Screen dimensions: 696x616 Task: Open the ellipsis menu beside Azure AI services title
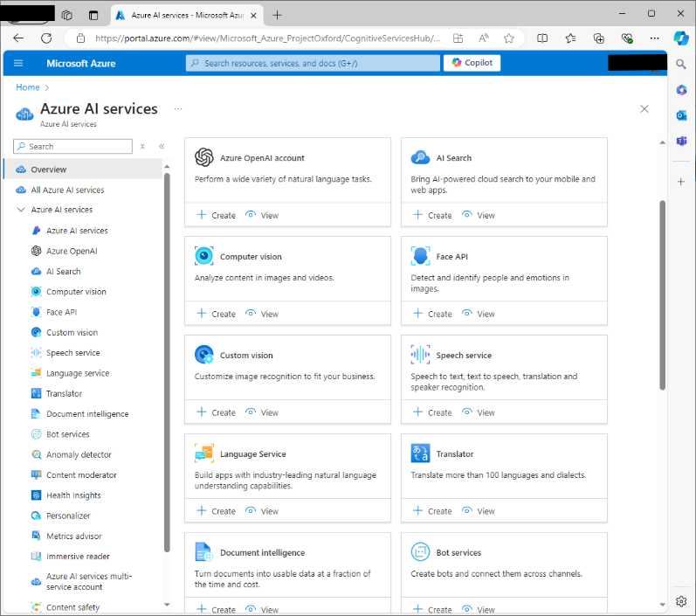[178, 109]
